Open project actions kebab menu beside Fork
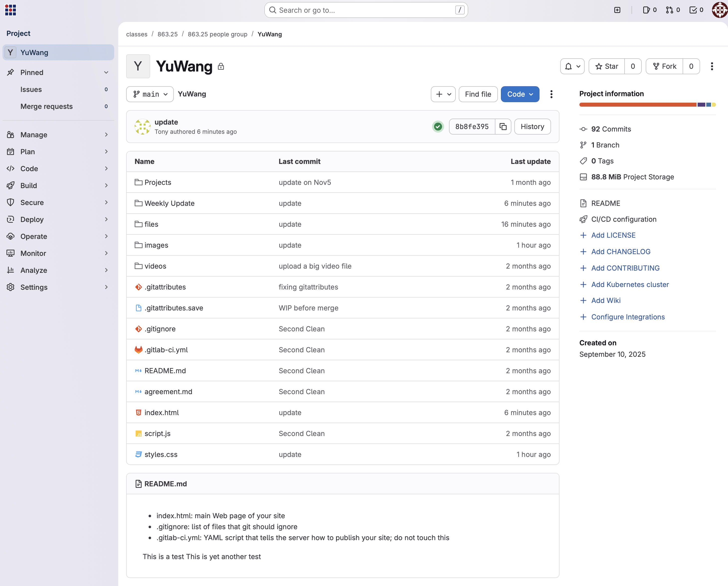The image size is (728, 586). [712, 66]
